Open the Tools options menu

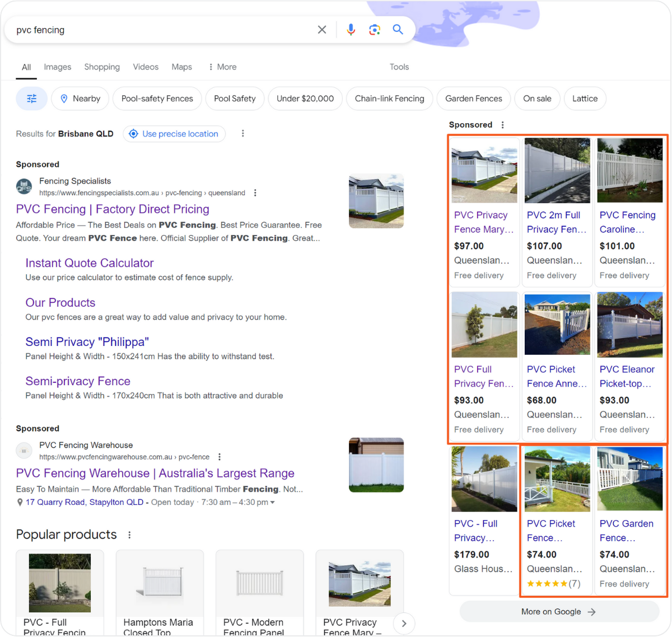399,67
